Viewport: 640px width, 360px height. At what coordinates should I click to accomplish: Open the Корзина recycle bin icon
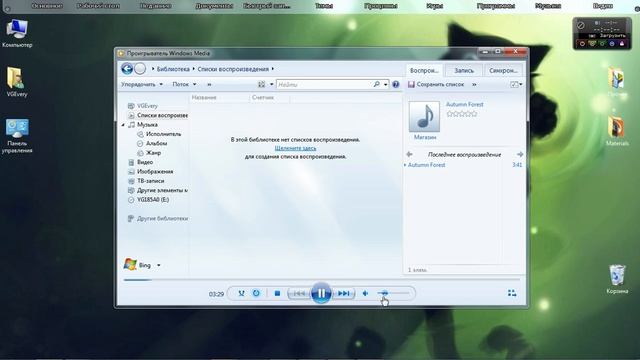tap(617, 279)
